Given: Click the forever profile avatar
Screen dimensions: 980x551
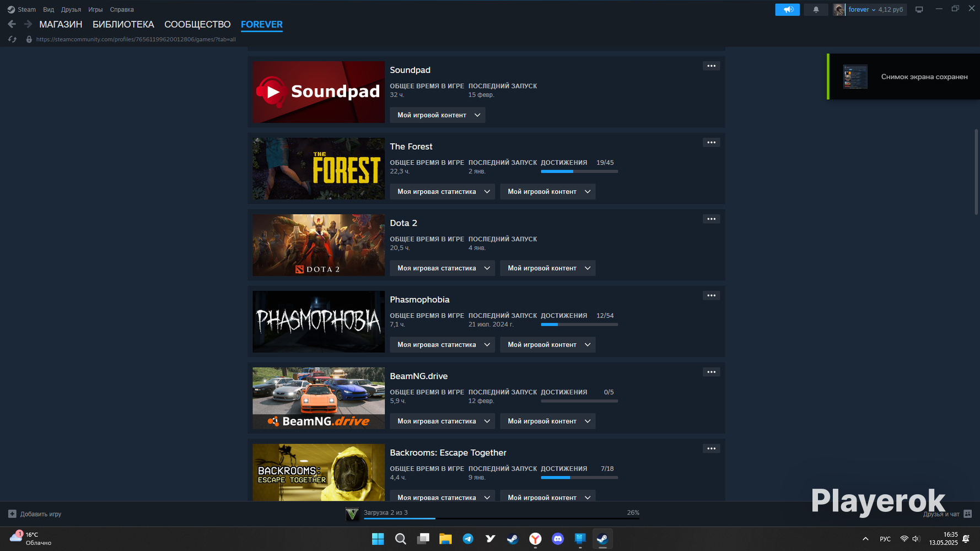Looking at the screenshot, I should click(x=839, y=9).
